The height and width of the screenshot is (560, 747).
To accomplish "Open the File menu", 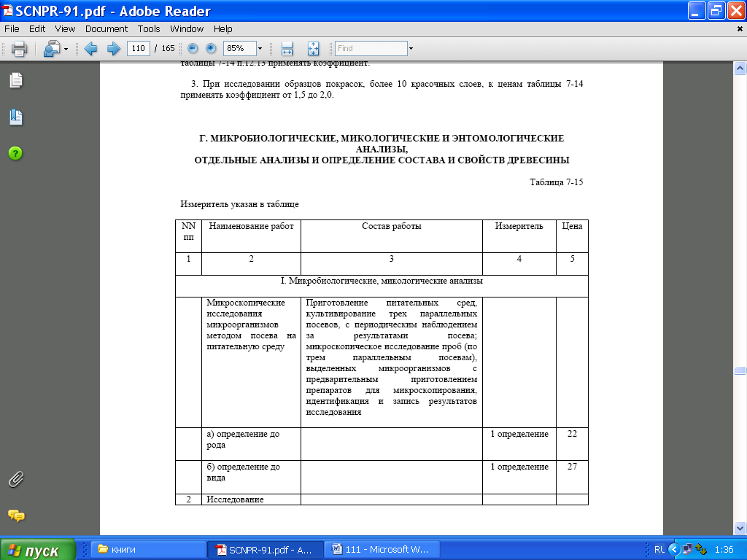I will 12,29.
